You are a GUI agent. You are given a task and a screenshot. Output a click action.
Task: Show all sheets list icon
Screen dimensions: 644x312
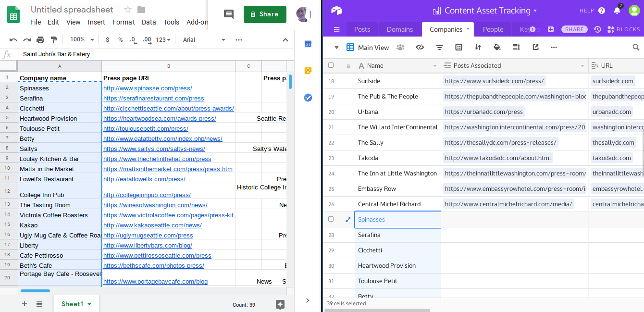click(x=39, y=304)
